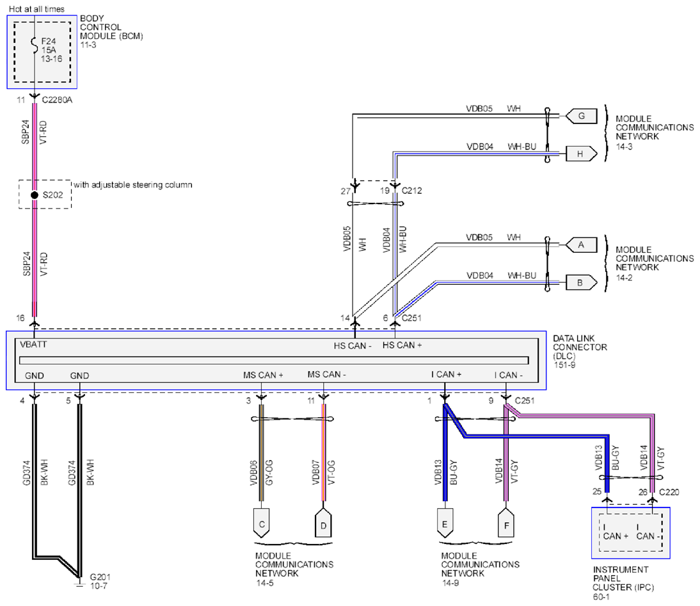The width and height of the screenshot is (700, 606).
Task: Click "with adjustable steering column" note
Action: click(133, 185)
